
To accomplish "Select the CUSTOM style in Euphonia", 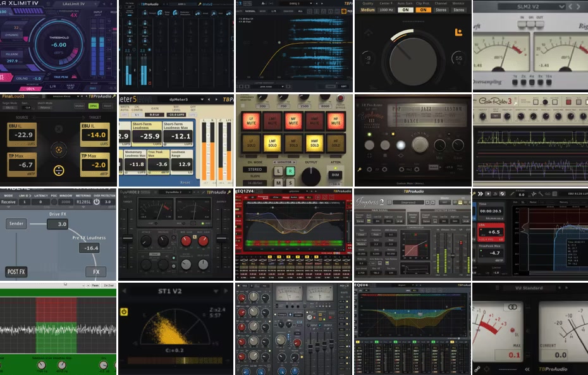I will (453, 109).
